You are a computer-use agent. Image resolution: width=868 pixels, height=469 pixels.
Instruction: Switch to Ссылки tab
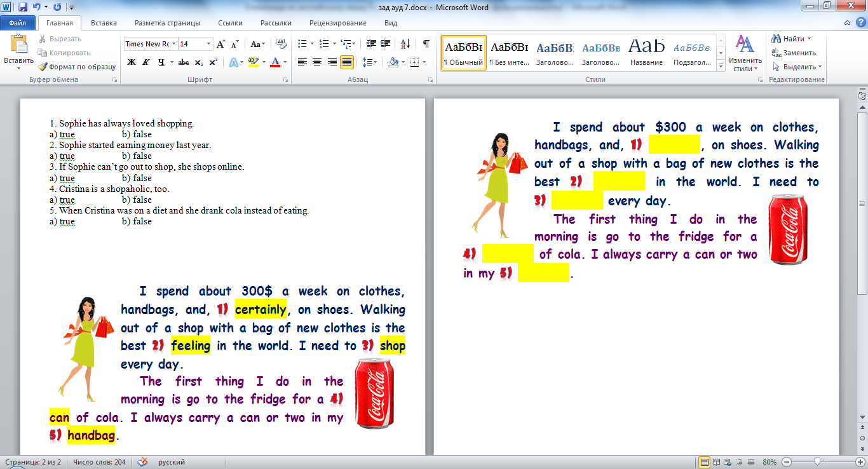[230, 23]
